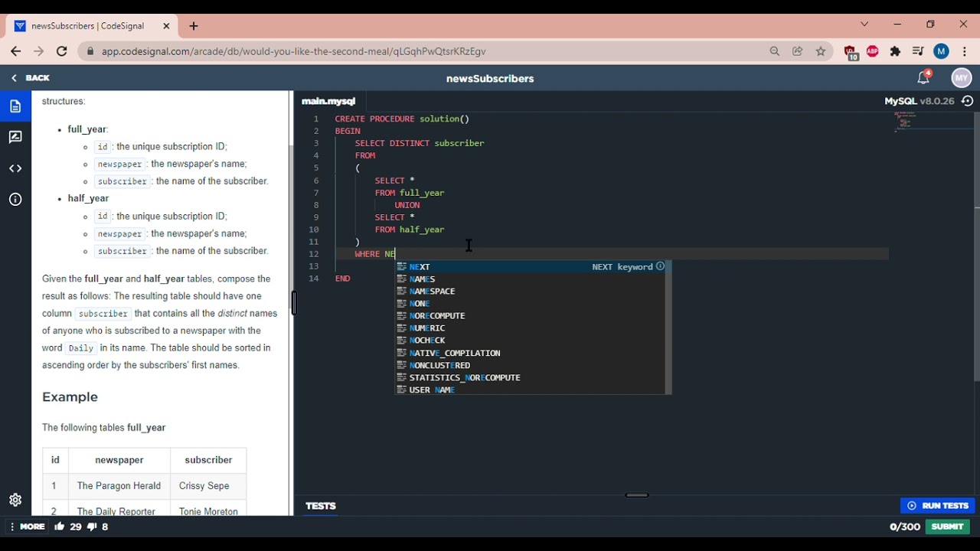Open the code solutions sidebar icon
Viewport: 980px width, 551px height.
[15, 168]
